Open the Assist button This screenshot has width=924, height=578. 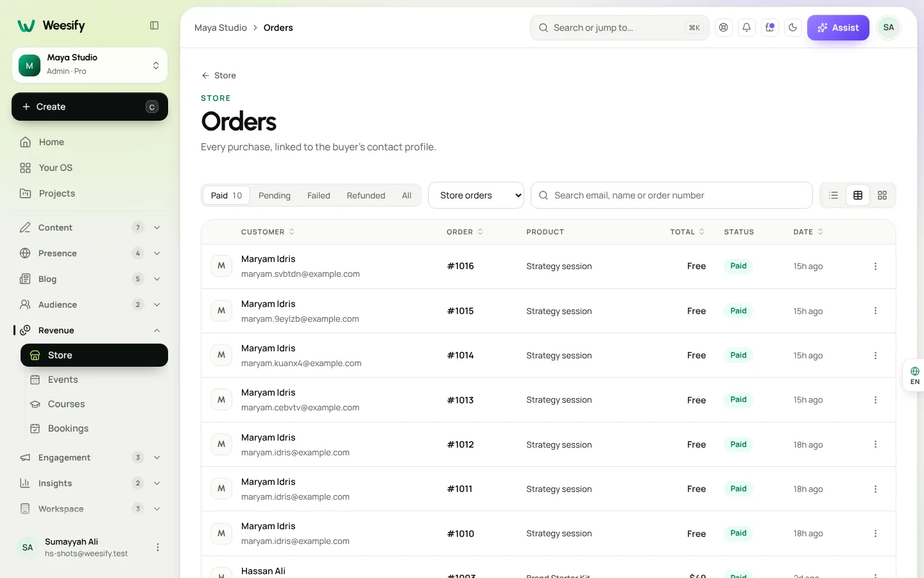coord(838,28)
